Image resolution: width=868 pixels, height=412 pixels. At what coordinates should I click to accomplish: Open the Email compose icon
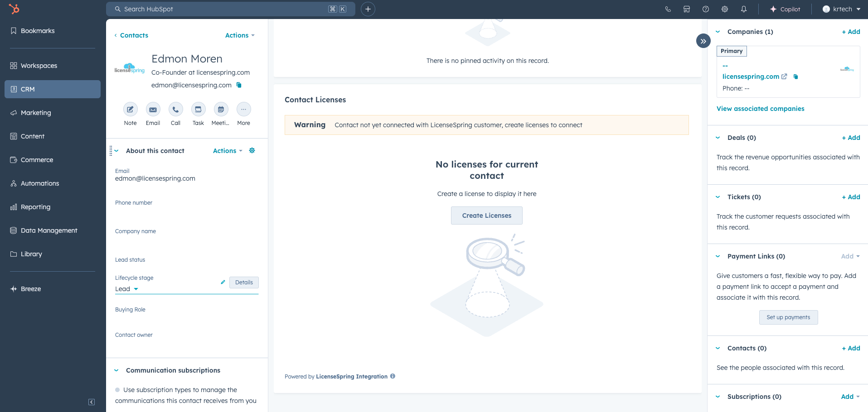(x=153, y=110)
